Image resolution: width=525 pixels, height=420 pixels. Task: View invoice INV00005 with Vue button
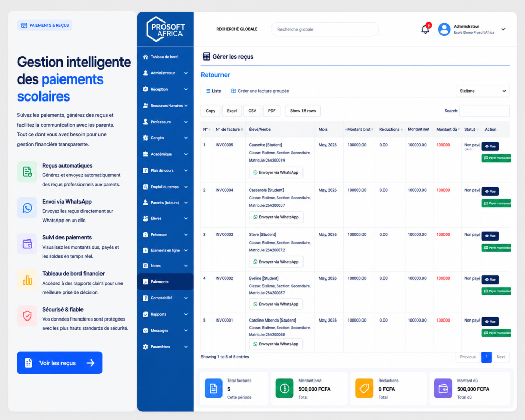tap(490, 146)
